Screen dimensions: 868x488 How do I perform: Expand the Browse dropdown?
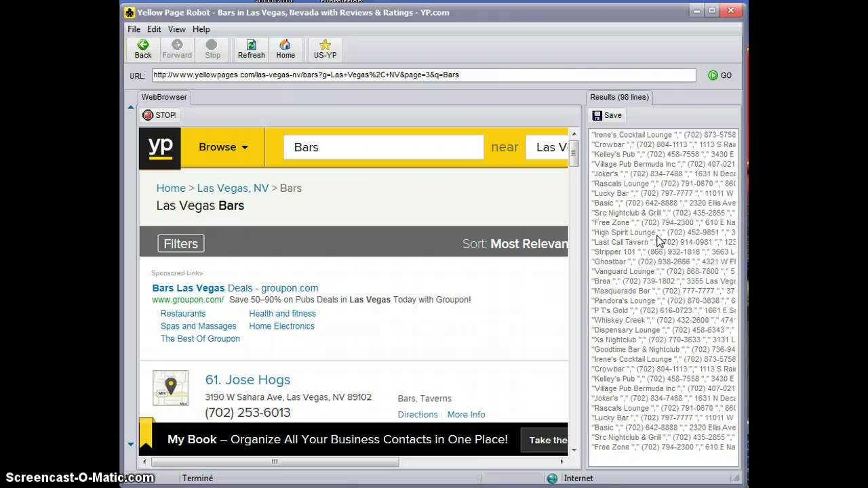(223, 147)
